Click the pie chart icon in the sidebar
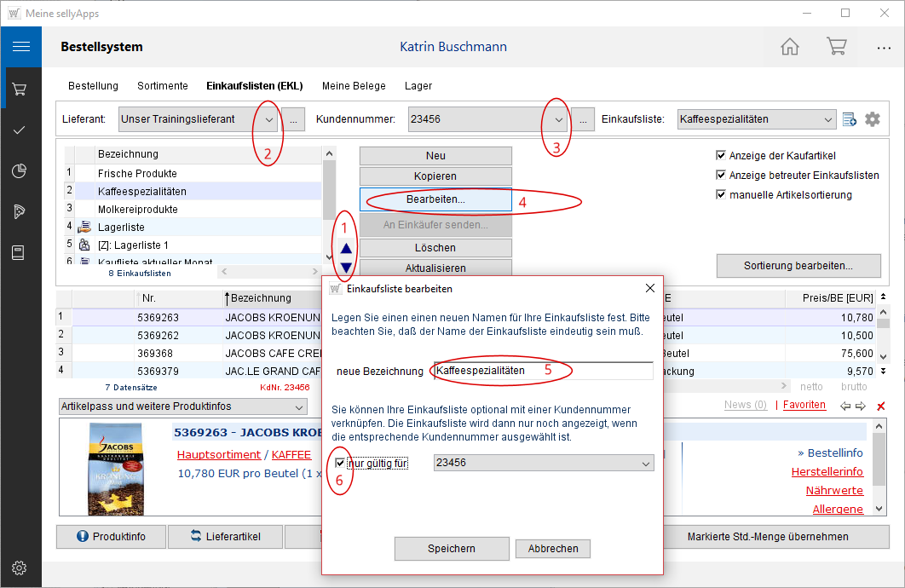Viewport: 905px width, 588px height. pos(20,170)
